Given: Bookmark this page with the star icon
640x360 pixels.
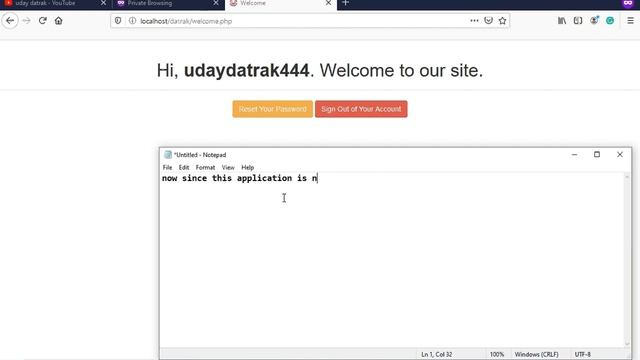Looking at the screenshot, I should pyautogui.click(x=502, y=20).
